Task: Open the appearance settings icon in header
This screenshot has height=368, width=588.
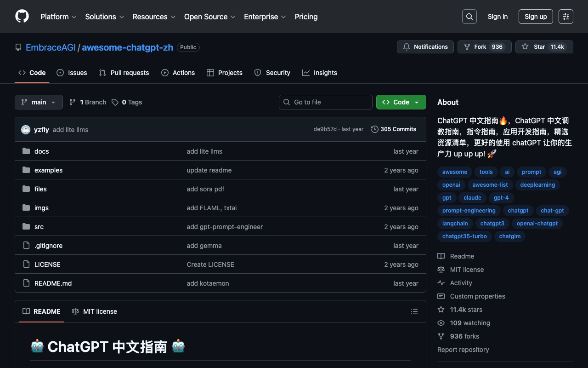Action: pos(565,17)
